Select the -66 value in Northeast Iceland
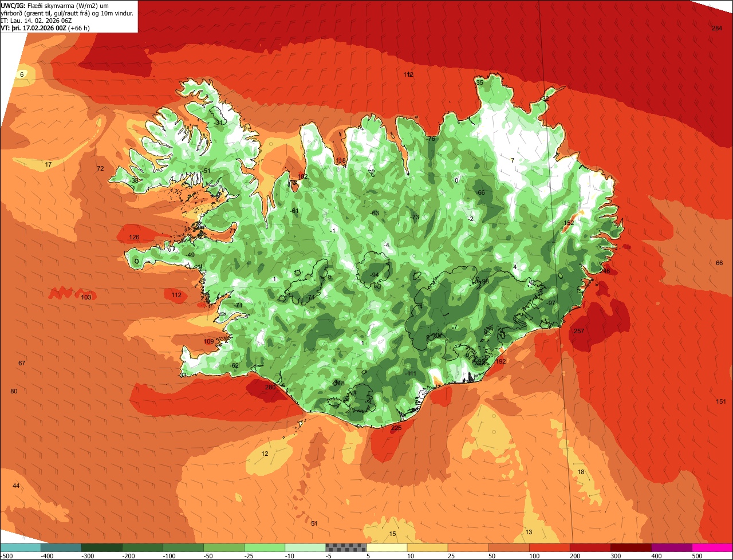Image resolution: width=733 pixels, height=560 pixels. pyautogui.click(x=481, y=192)
